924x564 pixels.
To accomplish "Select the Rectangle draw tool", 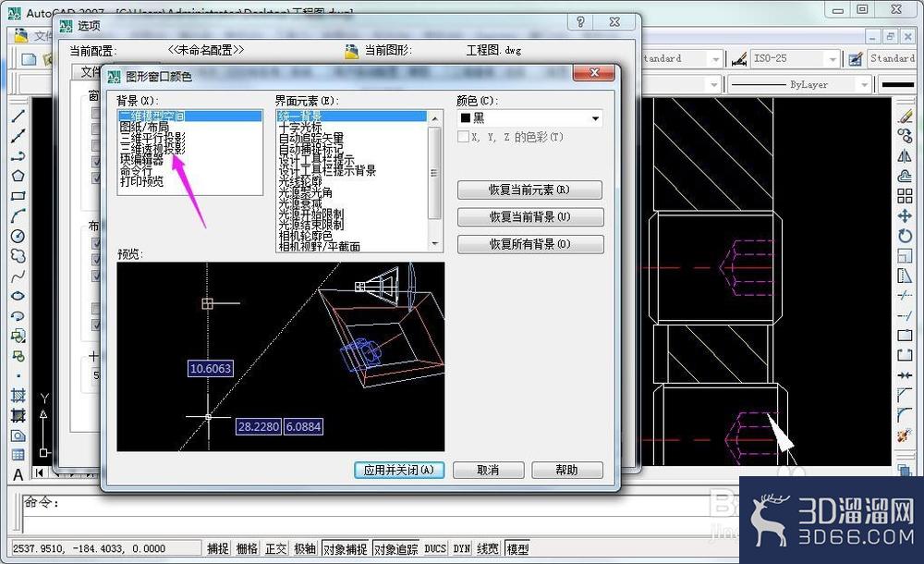I will point(18,196).
